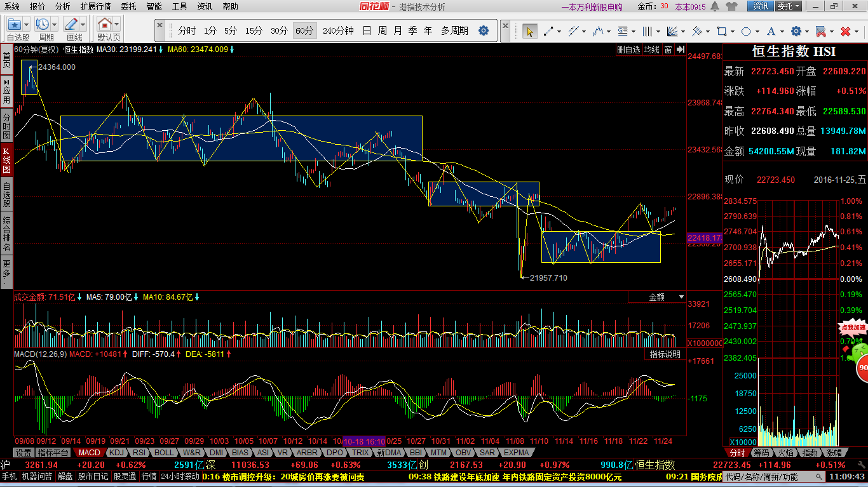Select the parallel lines drawing tool

tap(573, 31)
